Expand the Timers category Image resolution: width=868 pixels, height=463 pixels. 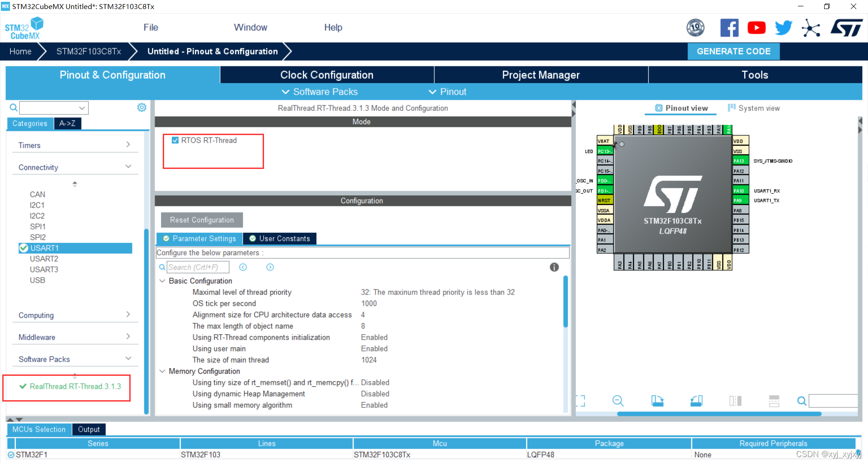tap(75, 145)
